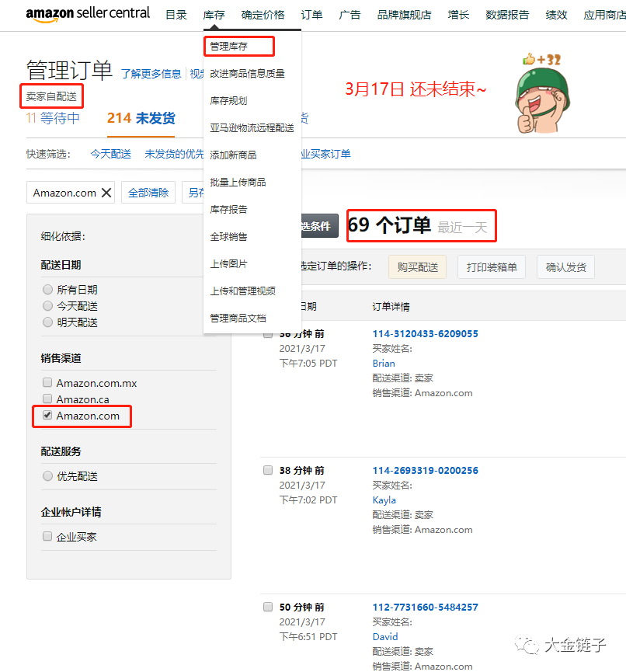Open order 112-7731660-5484257
Viewport: 626px width, 672px height.
pyautogui.click(x=425, y=608)
